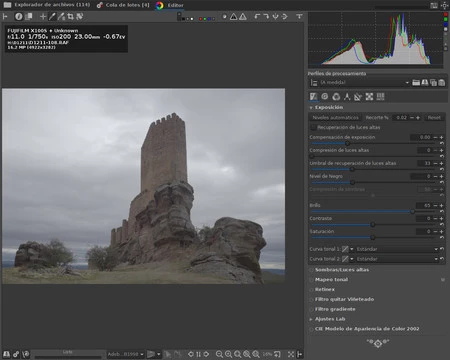The image size is (450, 360).
Task: Select the Editor tab
Action: click(170, 5)
